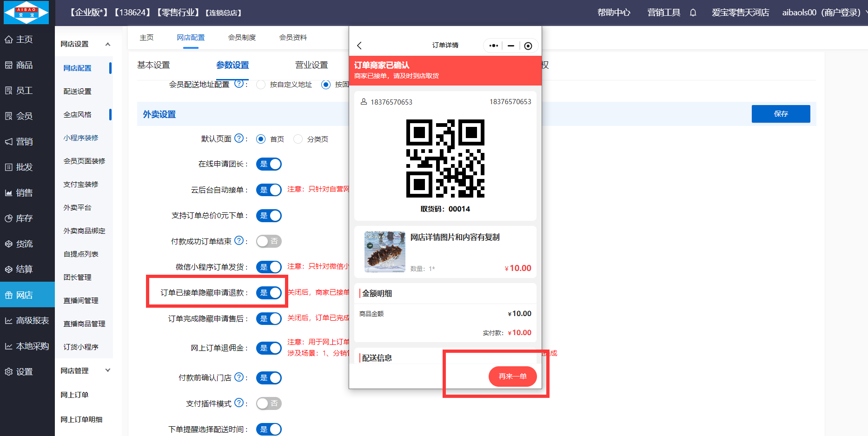The height and width of the screenshot is (436, 868).
Task: Click the 保存 button
Action: [x=781, y=114]
